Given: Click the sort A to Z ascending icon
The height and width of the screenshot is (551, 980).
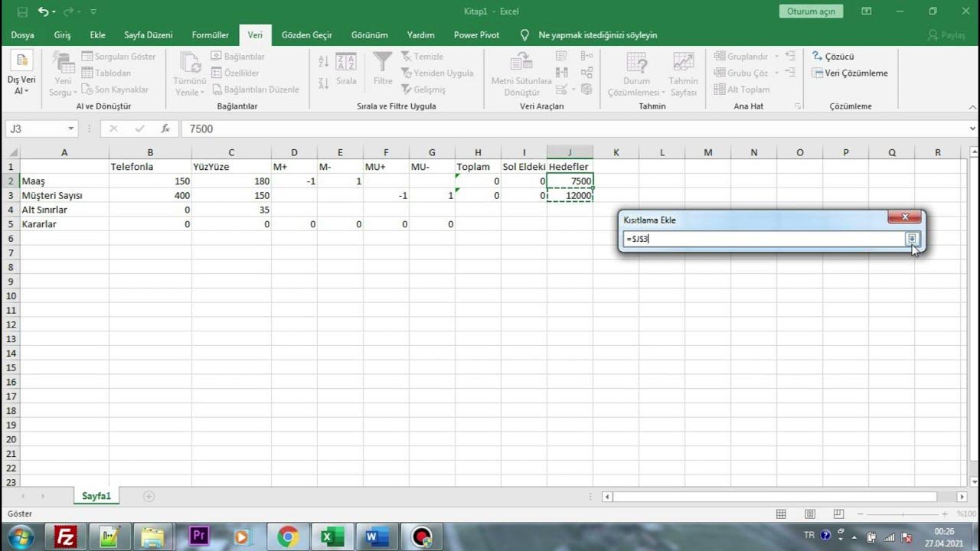Looking at the screenshot, I should click(x=323, y=61).
